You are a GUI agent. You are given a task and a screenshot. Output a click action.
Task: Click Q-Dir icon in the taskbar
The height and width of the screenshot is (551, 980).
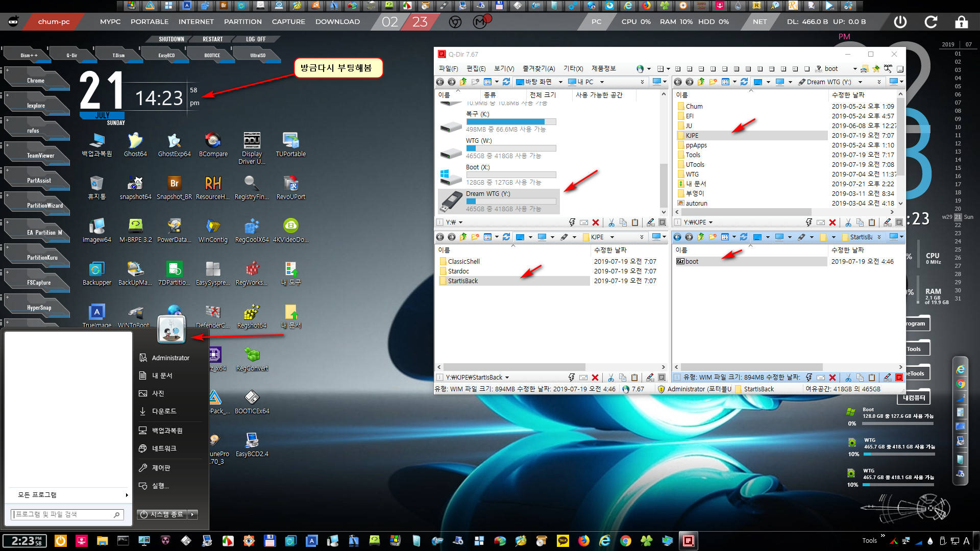click(689, 541)
